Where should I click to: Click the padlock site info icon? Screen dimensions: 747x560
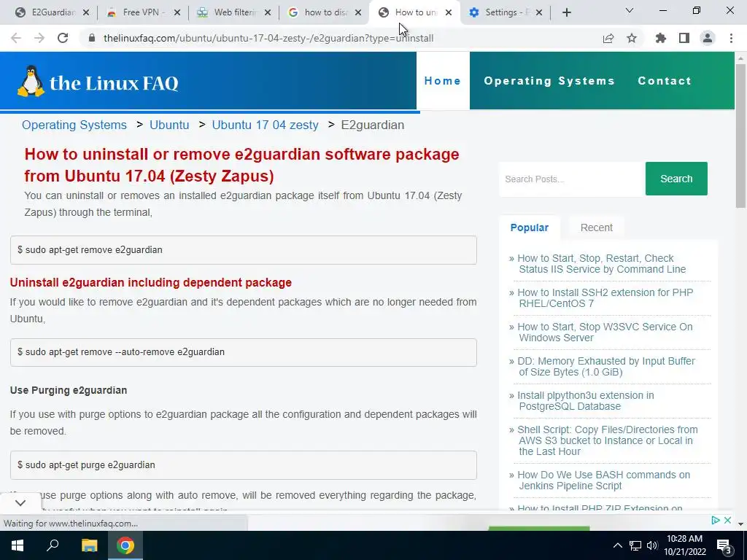tap(92, 38)
